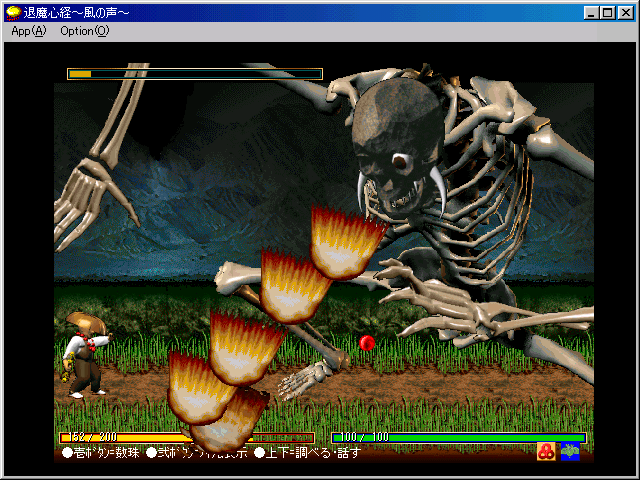Click the "100 / 100" value text

tap(364, 437)
